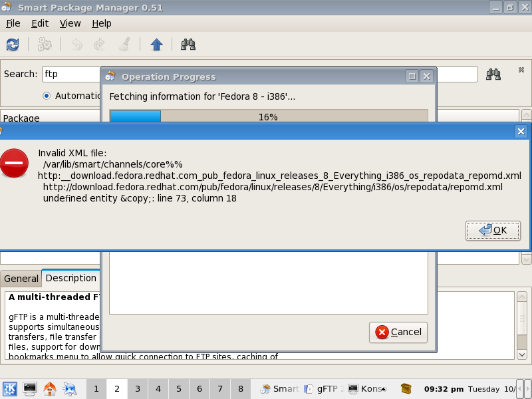
Task: Click the Redo arrow in the toolbar
Action: [x=99, y=45]
